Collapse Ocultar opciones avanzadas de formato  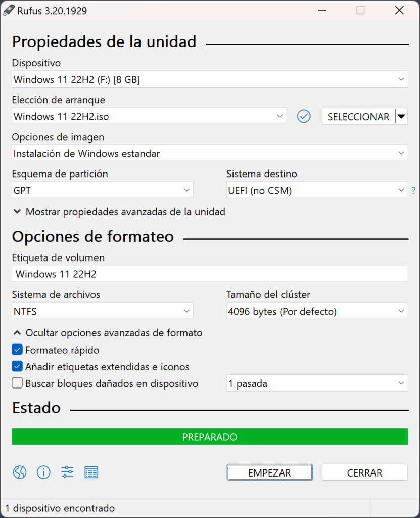[108, 333]
